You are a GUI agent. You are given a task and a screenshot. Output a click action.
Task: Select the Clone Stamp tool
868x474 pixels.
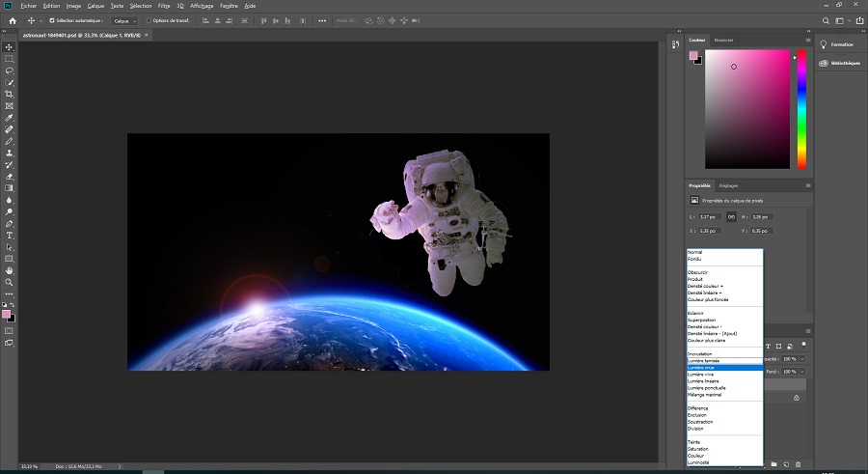click(9, 153)
